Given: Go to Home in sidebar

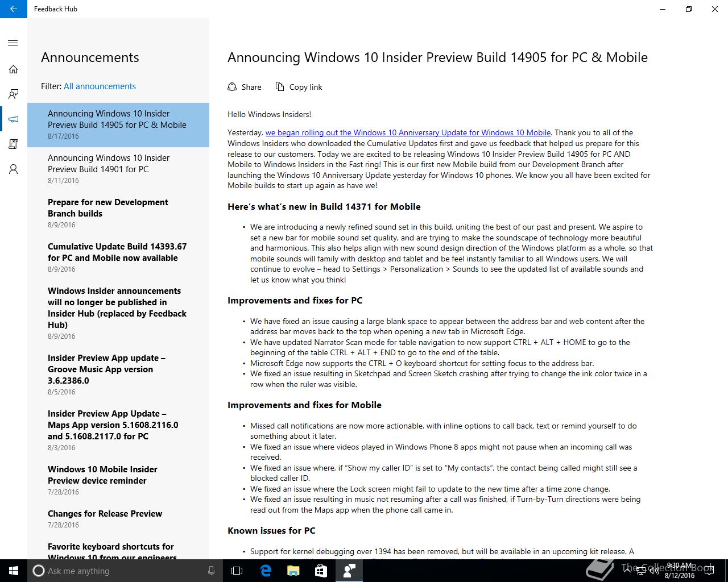Looking at the screenshot, I should 14,69.
